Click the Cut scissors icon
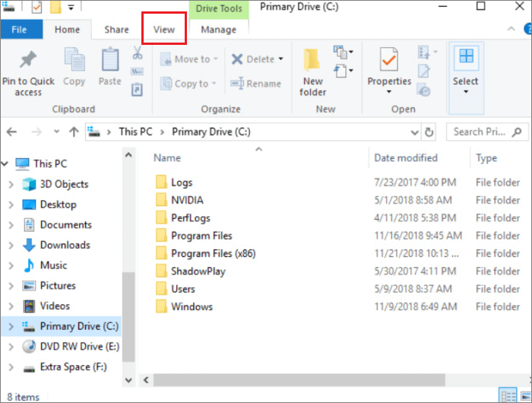532x403 pixels. 138,54
